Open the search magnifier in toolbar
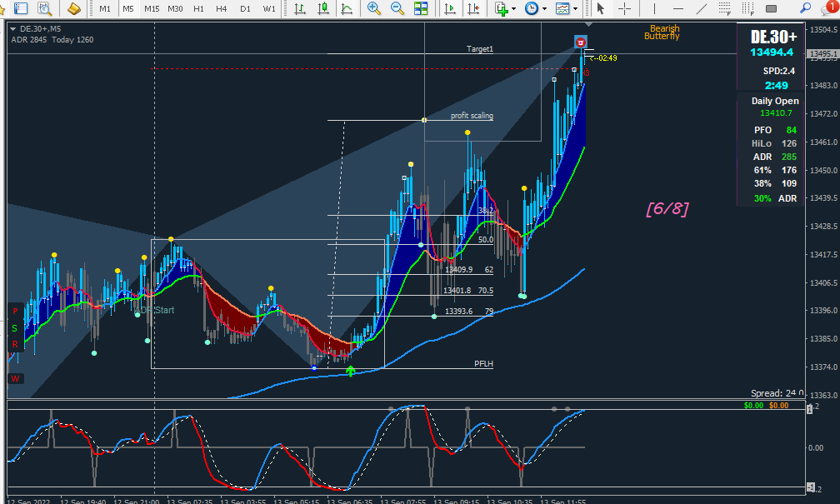 tap(805, 8)
